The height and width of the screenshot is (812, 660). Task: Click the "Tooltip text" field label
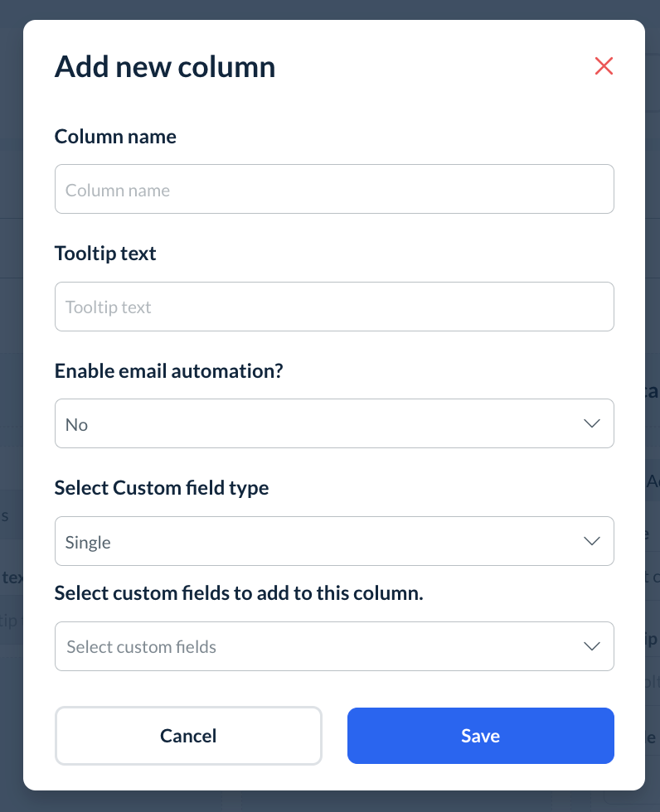(105, 254)
